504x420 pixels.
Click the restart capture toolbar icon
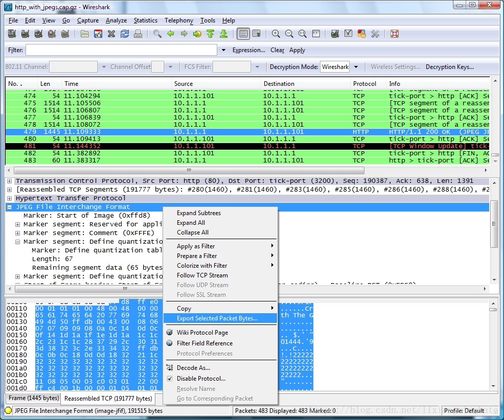pos(65,34)
